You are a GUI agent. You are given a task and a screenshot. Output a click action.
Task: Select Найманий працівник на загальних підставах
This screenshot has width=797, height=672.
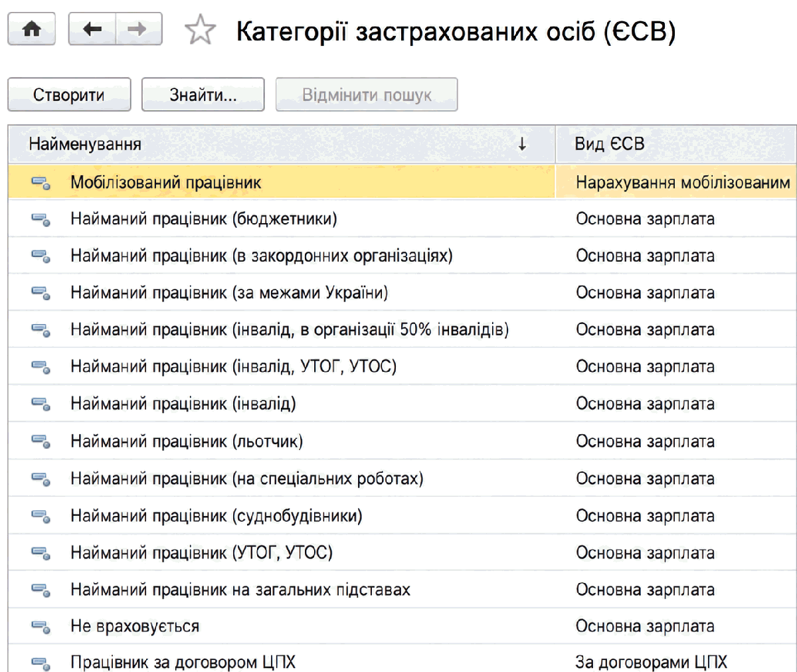[240, 590]
